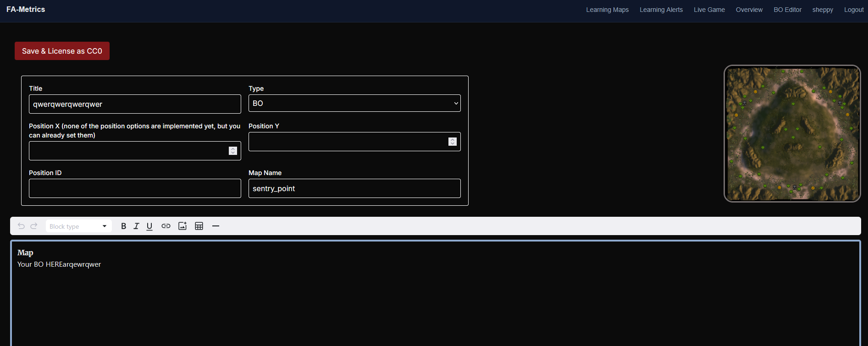Click the undo arrow in editor toolbar

(x=21, y=226)
